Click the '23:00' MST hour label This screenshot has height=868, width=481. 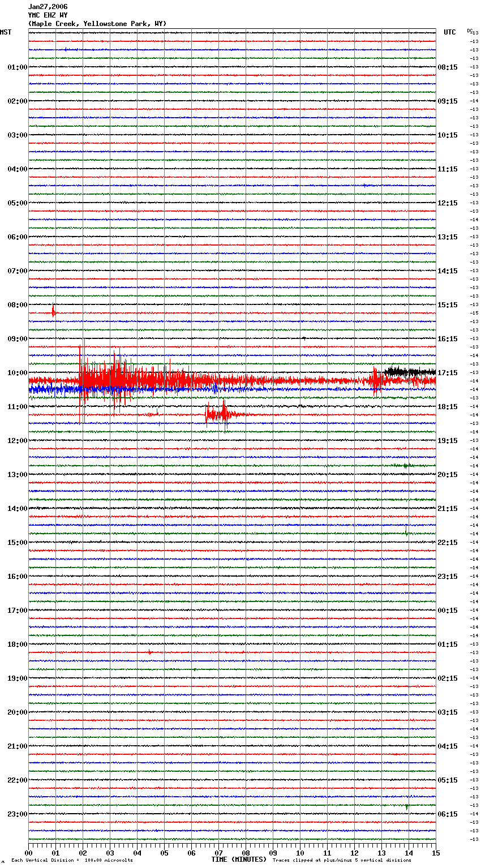coord(18,814)
